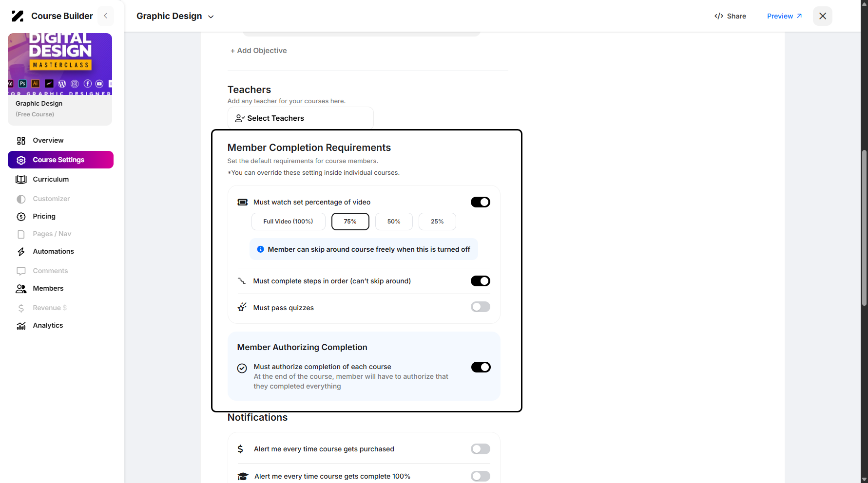
Task: Click the Share code icon
Action: click(719, 16)
